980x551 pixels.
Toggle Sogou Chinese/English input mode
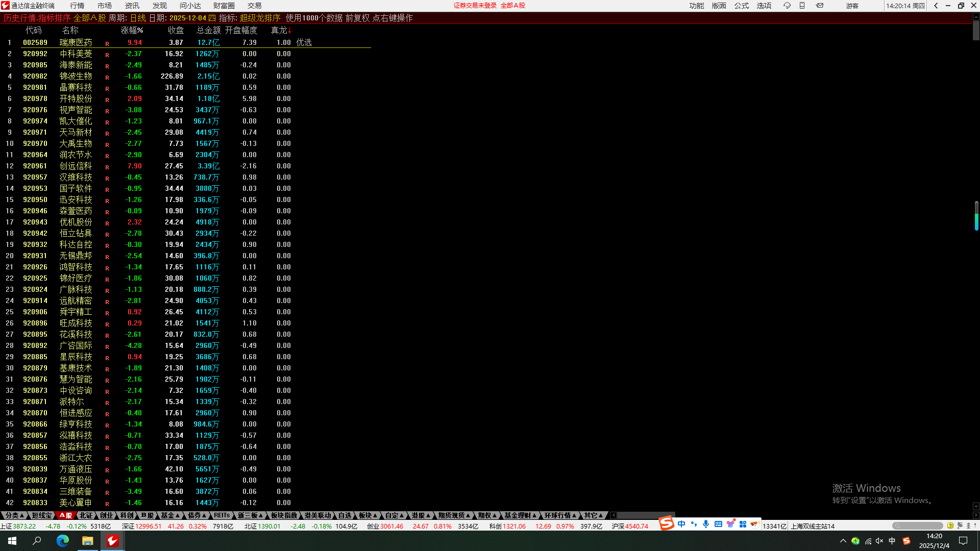click(681, 524)
